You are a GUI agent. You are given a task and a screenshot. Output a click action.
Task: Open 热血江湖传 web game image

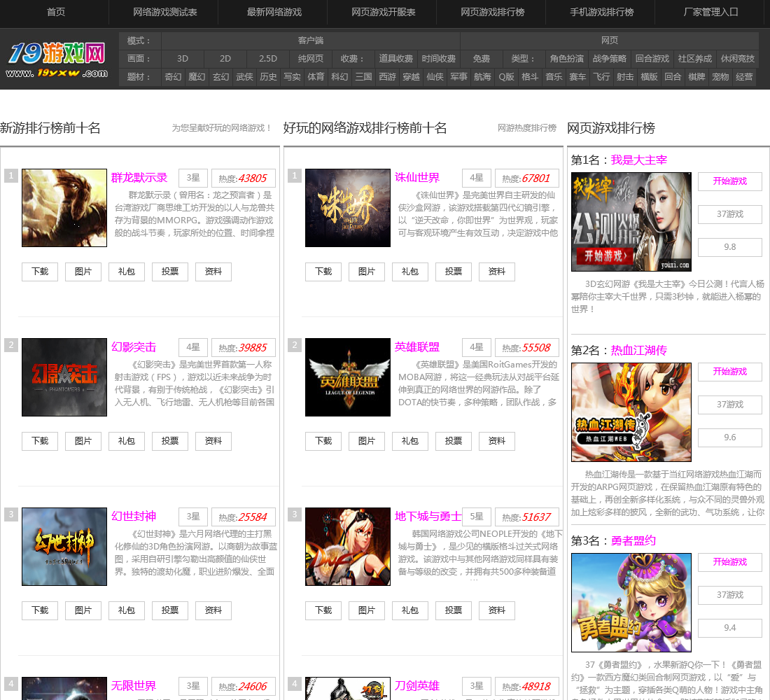tap(631, 412)
